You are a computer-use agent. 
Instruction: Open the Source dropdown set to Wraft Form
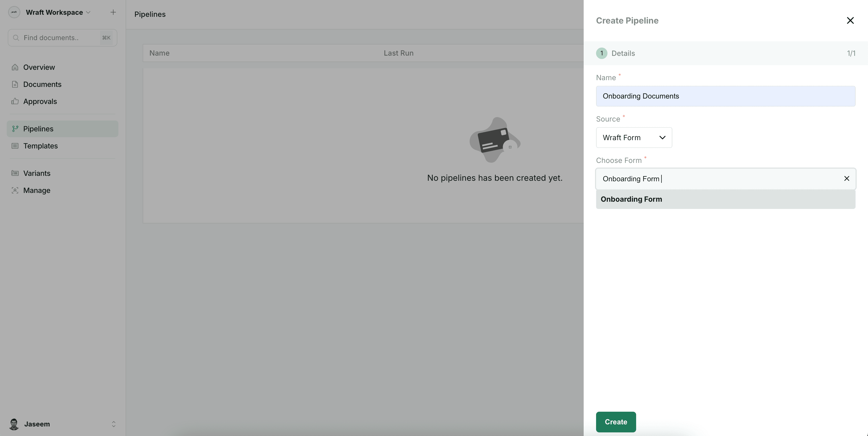tap(634, 138)
